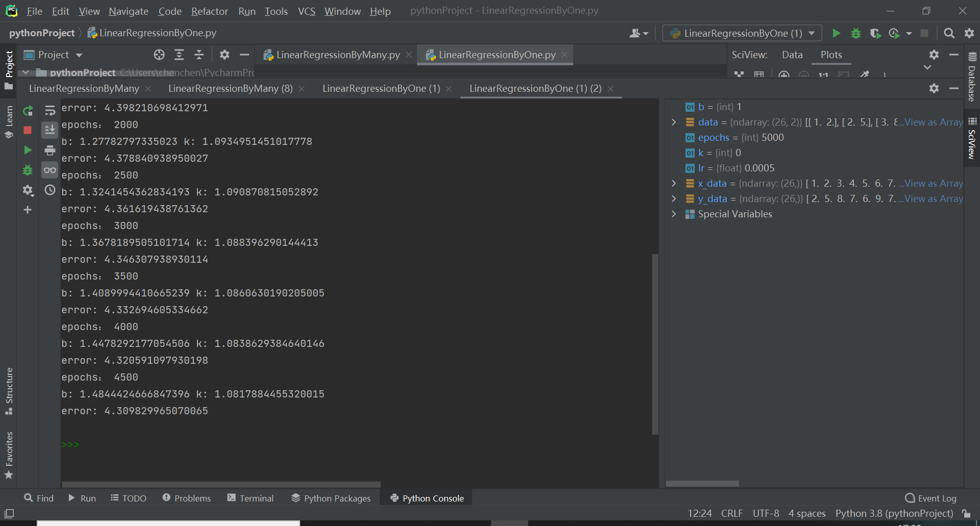Add a new console with plus icon
The height and width of the screenshot is (526, 980).
click(28, 210)
